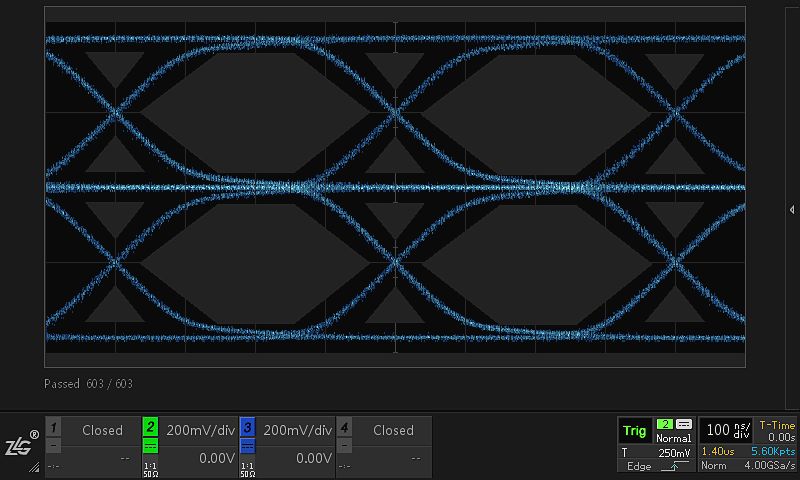Click channel 1 coupling dash icon

(53, 445)
